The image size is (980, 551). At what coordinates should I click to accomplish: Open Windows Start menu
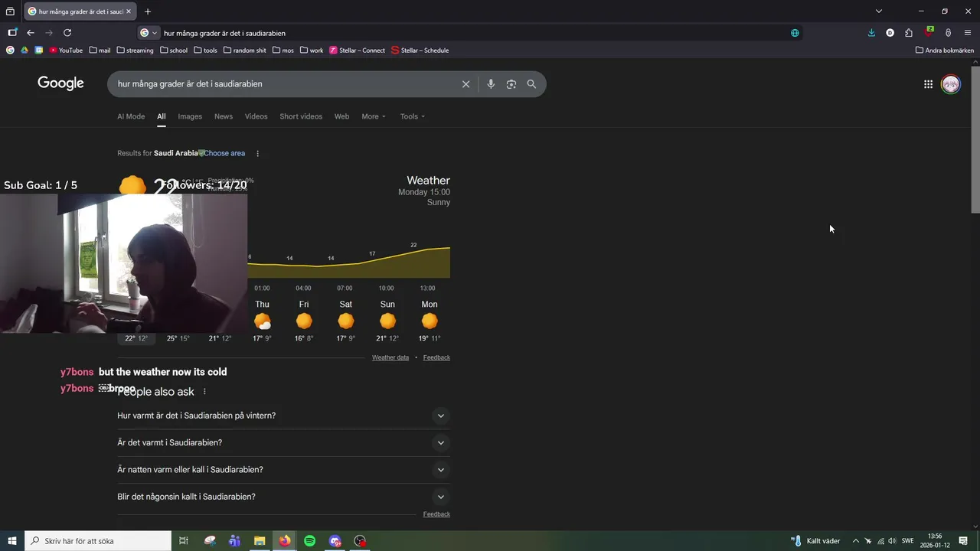pos(12,541)
